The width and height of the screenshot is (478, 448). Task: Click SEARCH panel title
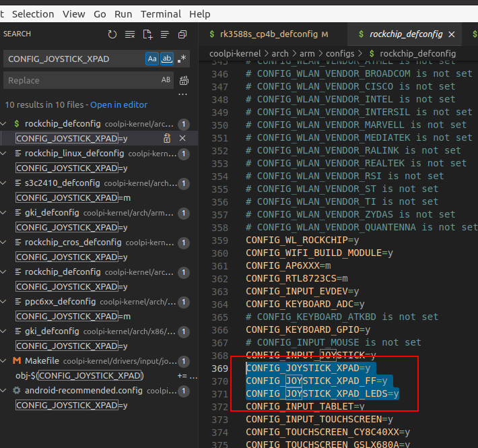click(x=17, y=34)
